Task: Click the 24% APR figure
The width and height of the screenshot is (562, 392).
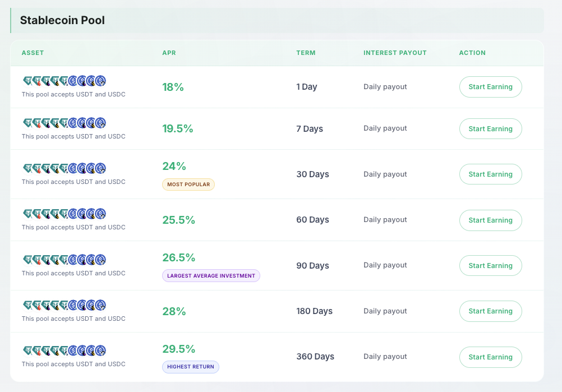Action: 174,166
